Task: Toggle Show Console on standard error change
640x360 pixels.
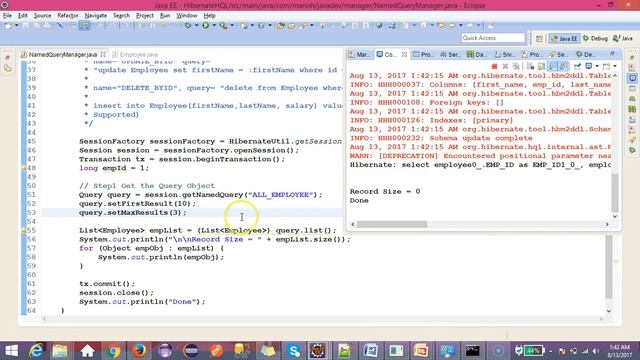Action: pyautogui.click(x=564, y=66)
